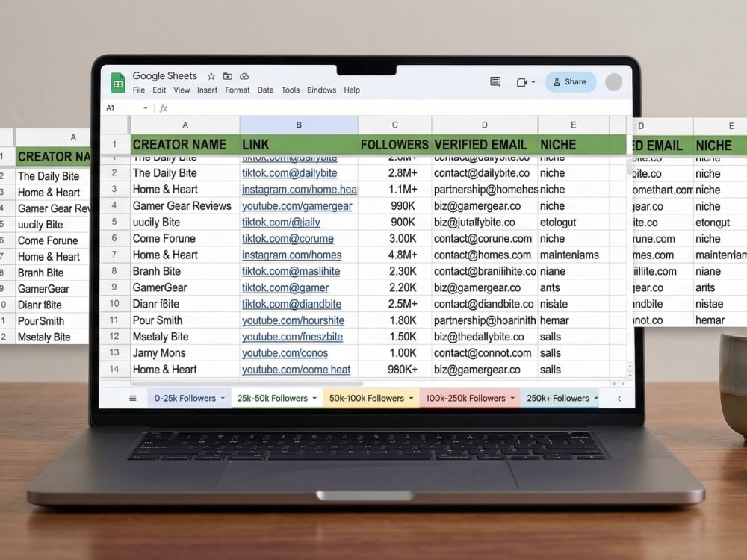The height and width of the screenshot is (560, 747).
Task: Open the A1 name box dropdown arrow
Action: (146, 108)
